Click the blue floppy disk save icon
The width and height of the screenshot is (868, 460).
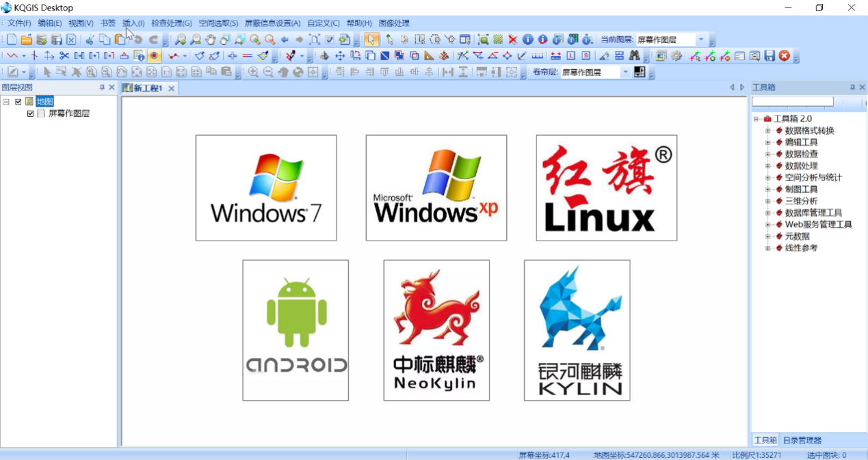[x=770, y=56]
